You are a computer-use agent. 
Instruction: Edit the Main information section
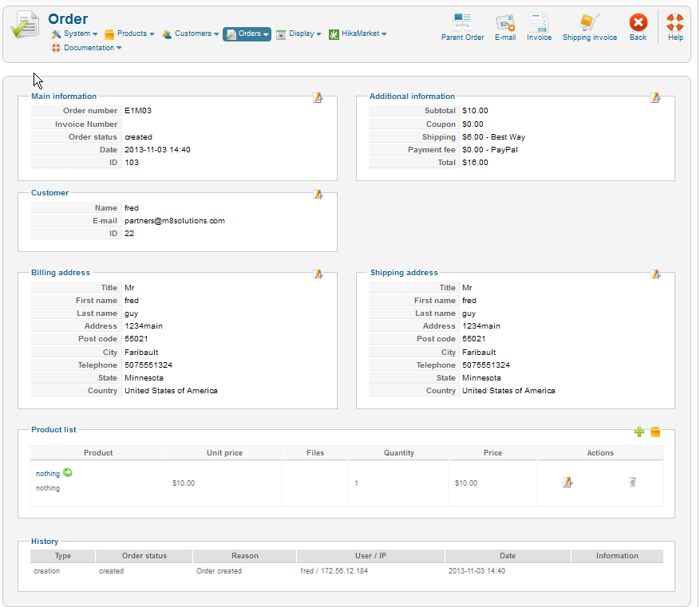point(318,97)
